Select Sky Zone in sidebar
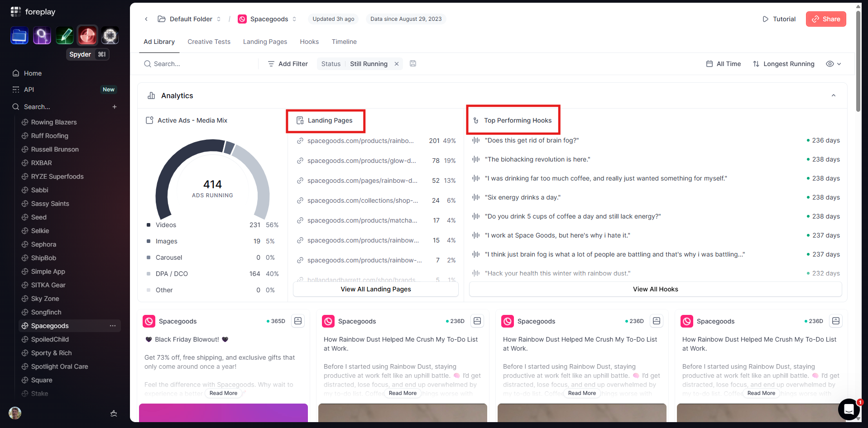 45,299
